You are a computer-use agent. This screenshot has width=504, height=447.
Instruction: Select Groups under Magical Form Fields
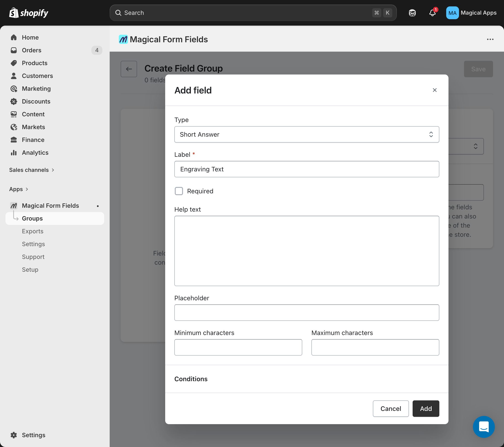click(32, 218)
